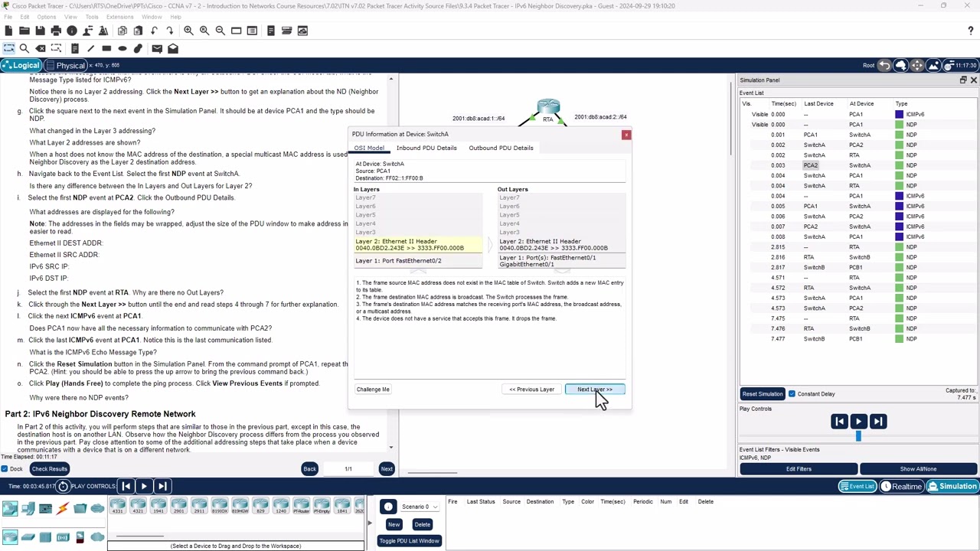
Task: Toggle the Event List button
Action: [857, 486]
